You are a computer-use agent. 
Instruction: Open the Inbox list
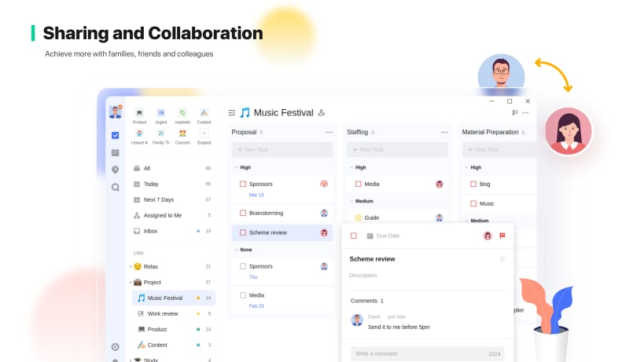[x=172, y=231]
